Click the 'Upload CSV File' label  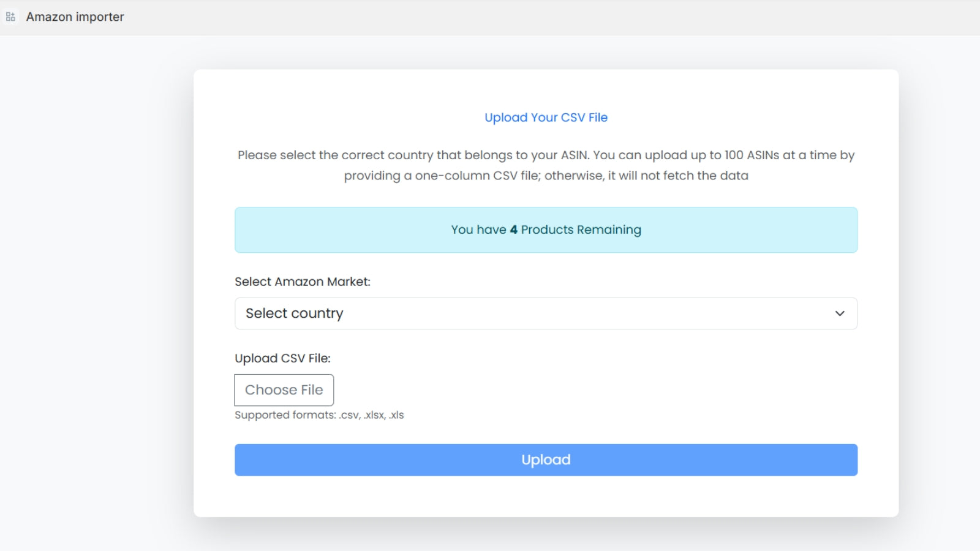point(282,358)
